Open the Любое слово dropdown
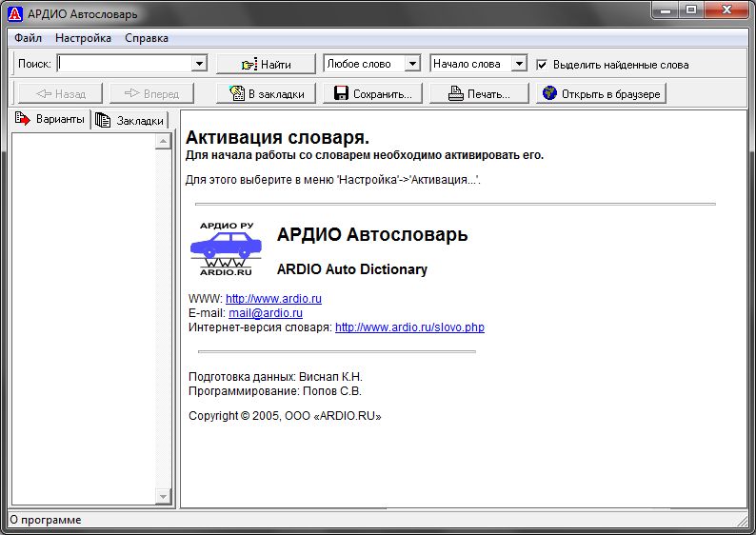The image size is (756, 535). point(412,63)
